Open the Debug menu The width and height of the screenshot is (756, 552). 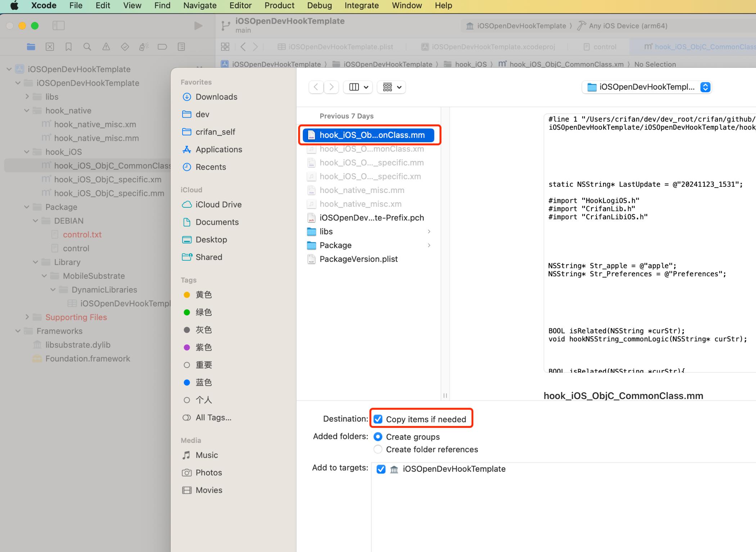[319, 6]
